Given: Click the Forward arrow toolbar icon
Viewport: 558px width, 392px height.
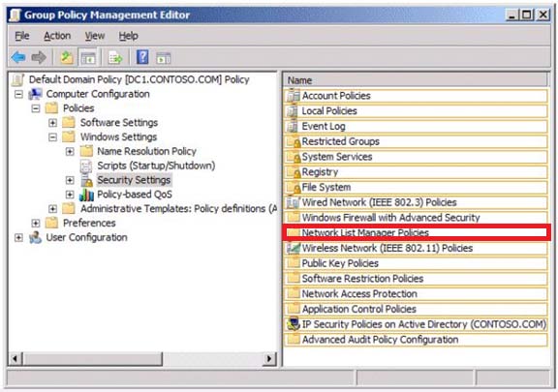Looking at the screenshot, I should 39,57.
